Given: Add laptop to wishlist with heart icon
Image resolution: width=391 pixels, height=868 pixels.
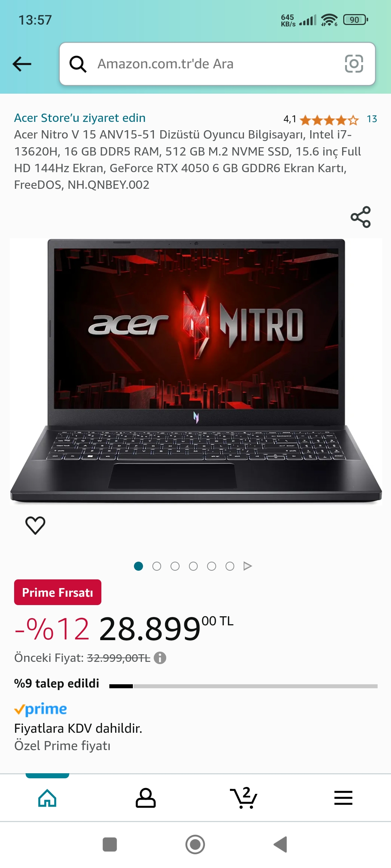Looking at the screenshot, I should pyautogui.click(x=35, y=525).
